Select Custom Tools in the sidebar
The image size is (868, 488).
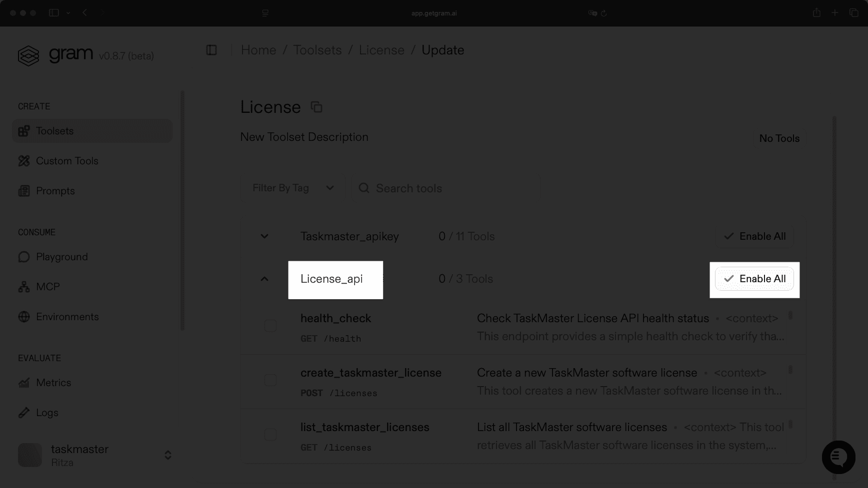(66, 160)
